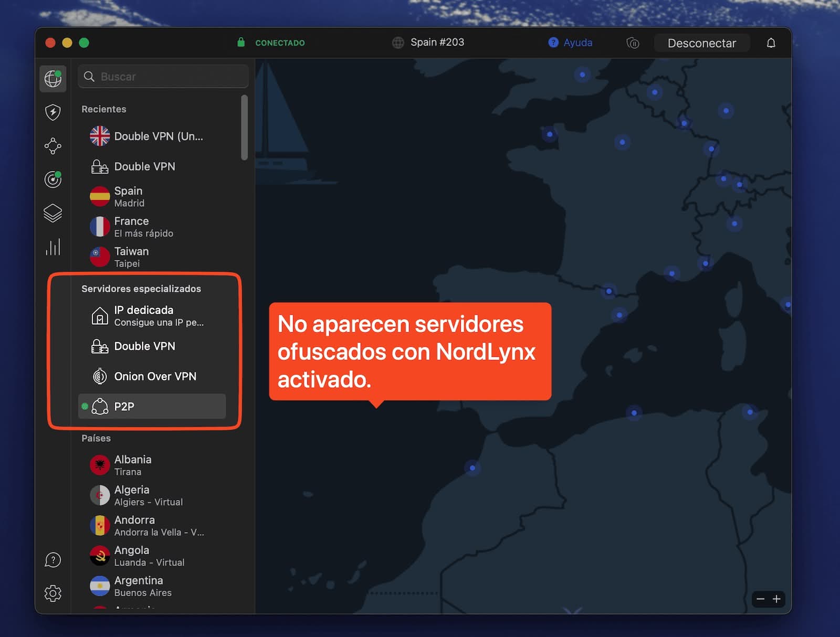Connect to Spain Madrid recent server

tap(152, 197)
